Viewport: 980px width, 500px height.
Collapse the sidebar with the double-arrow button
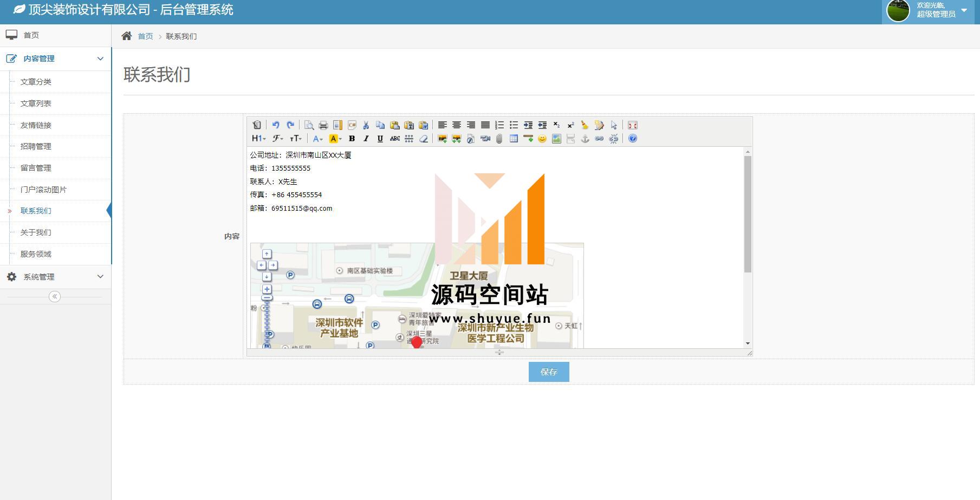(x=55, y=296)
